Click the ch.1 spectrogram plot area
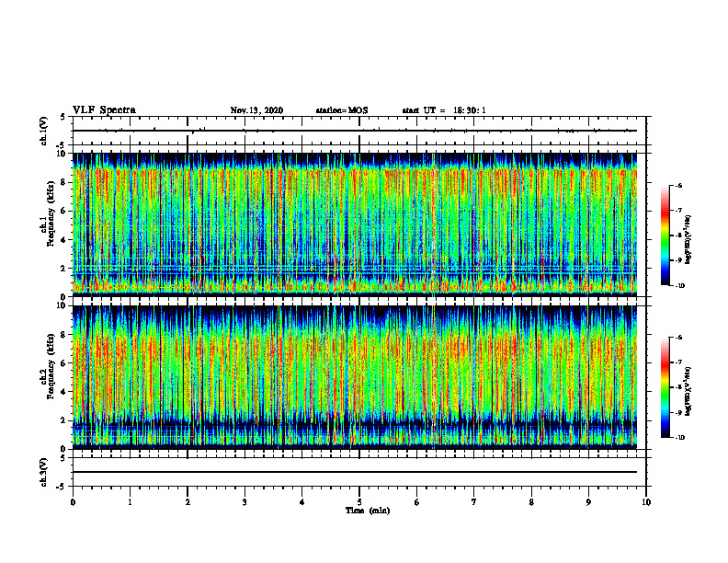728x563 pixels. pyautogui.click(x=355, y=224)
